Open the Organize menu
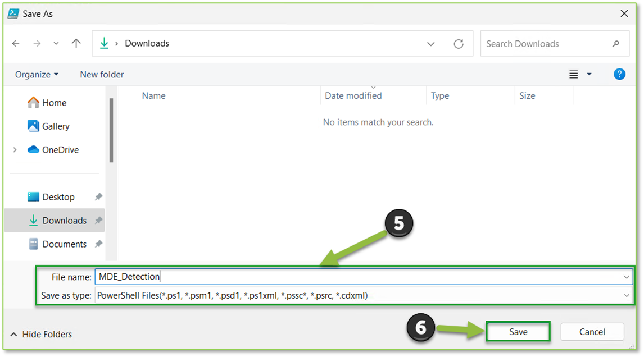The height and width of the screenshot is (357, 644). (37, 74)
